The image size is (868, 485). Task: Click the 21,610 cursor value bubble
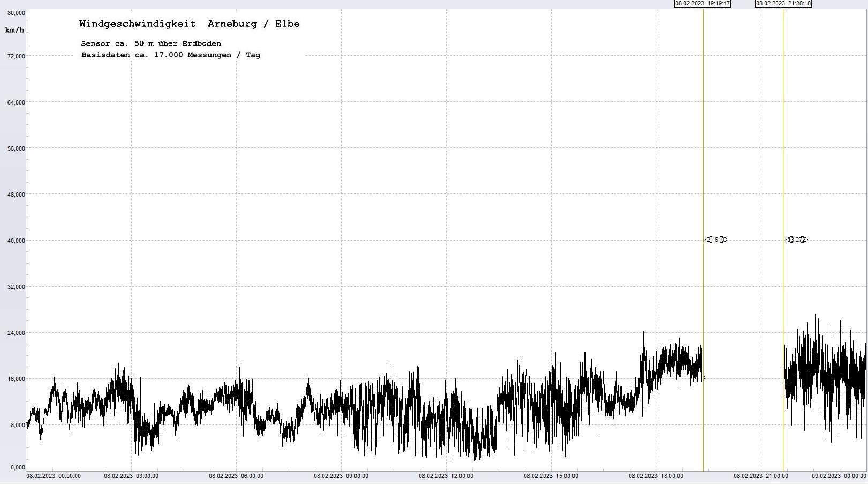click(x=716, y=240)
